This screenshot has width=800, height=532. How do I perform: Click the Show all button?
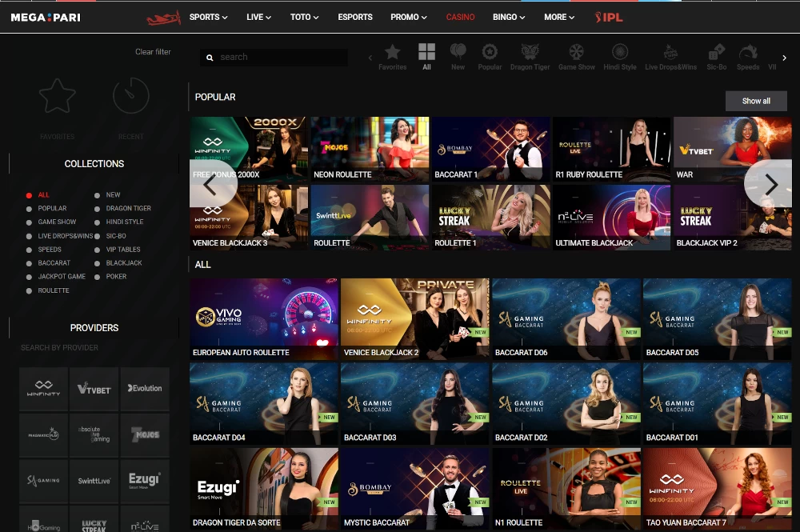pos(756,101)
